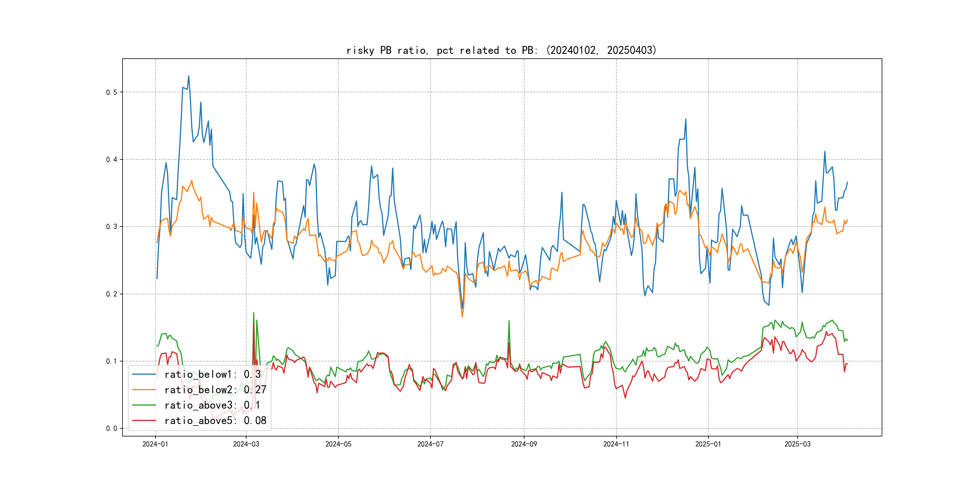Image resolution: width=980 pixels, height=490 pixels.
Task: Click the 0.2 y-axis tick label
Action: (112, 294)
